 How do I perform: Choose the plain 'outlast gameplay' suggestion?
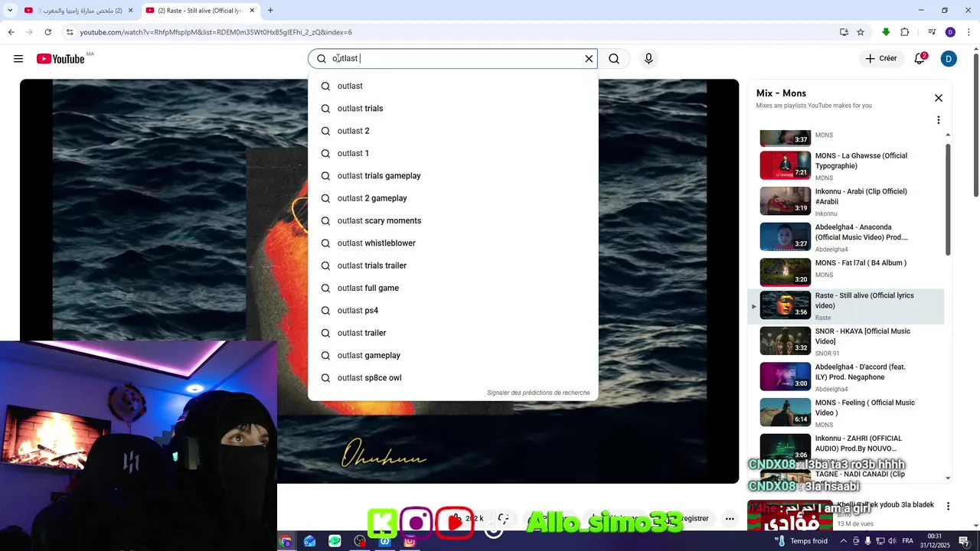point(452,355)
